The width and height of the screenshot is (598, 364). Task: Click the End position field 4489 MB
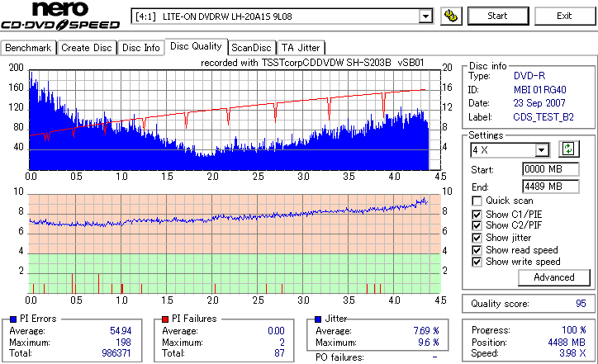550,187
